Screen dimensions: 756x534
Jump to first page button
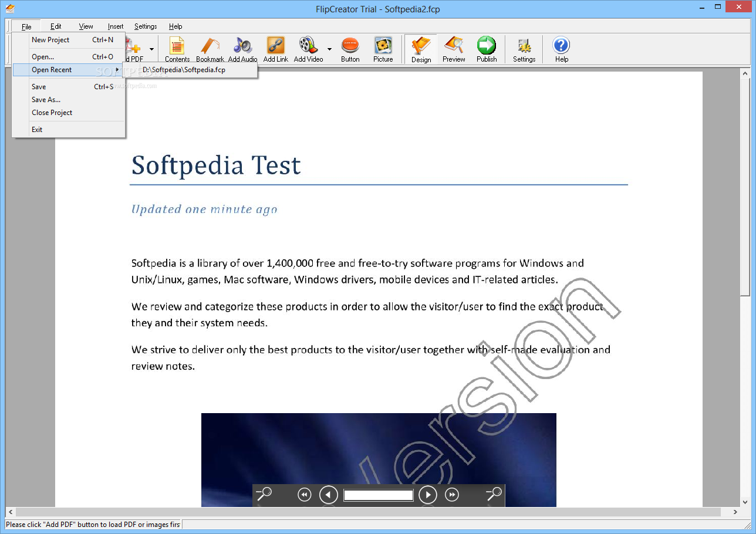pyautogui.click(x=304, y=495)
